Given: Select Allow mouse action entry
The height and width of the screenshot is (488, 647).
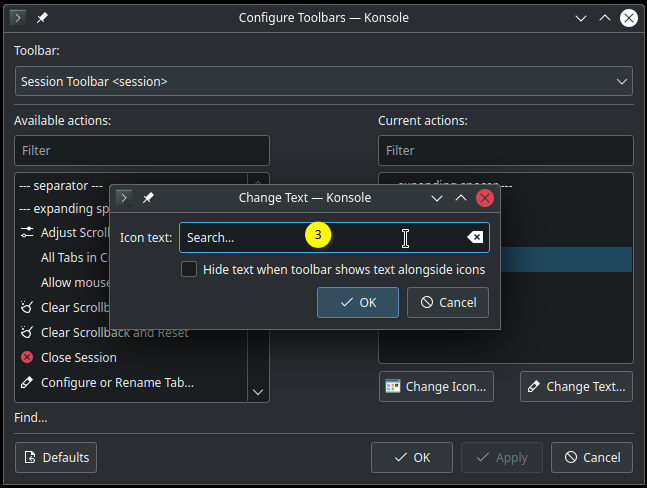Looking at the screenshot, I should 75,283.
